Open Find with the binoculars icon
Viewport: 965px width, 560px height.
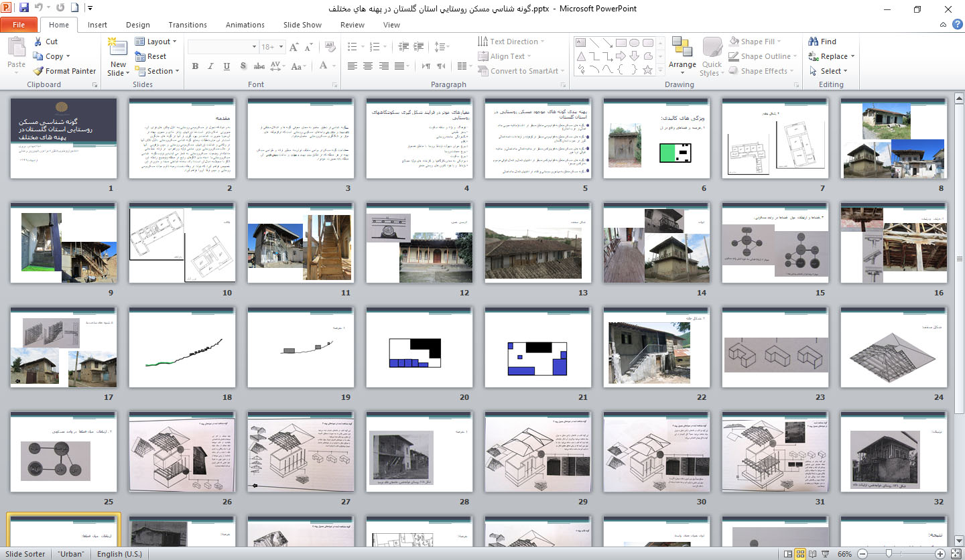pos(814,42)
